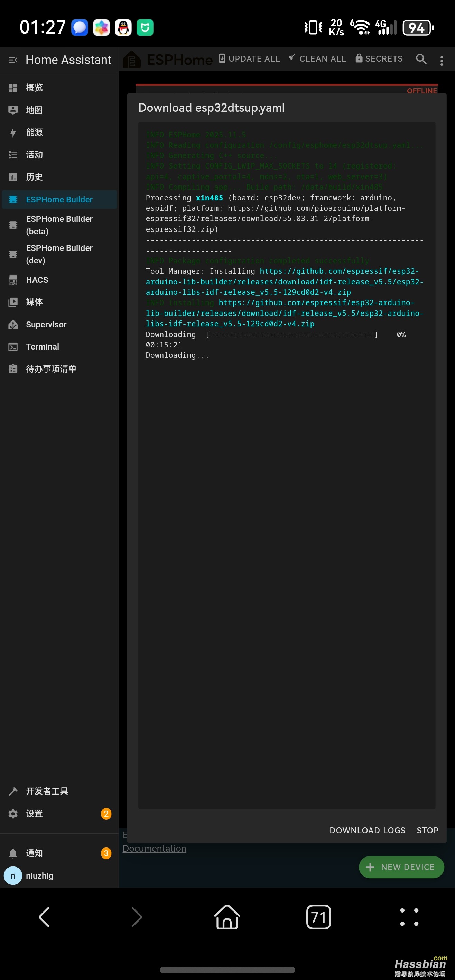Open ESPHome Builder (beta) chip icon
The width and height of the screenshot is (455, 980).
(x=13, y=225)
